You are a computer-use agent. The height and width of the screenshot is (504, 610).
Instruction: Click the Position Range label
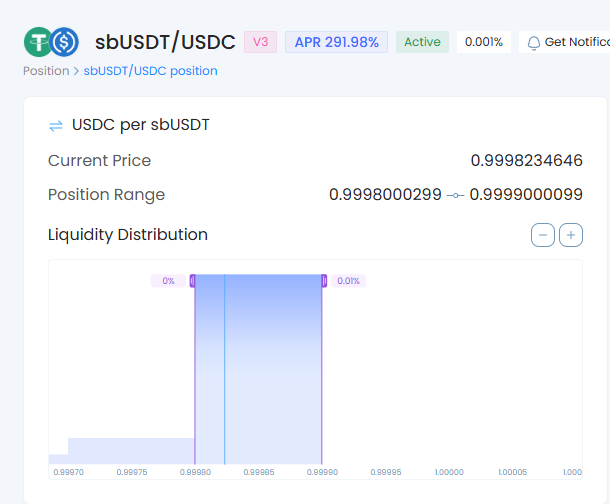(106, 195)
